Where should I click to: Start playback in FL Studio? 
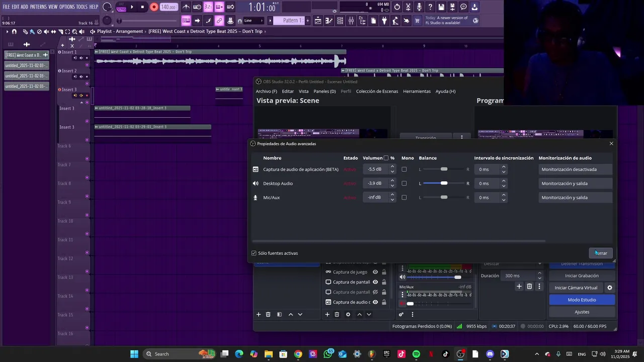132,7
